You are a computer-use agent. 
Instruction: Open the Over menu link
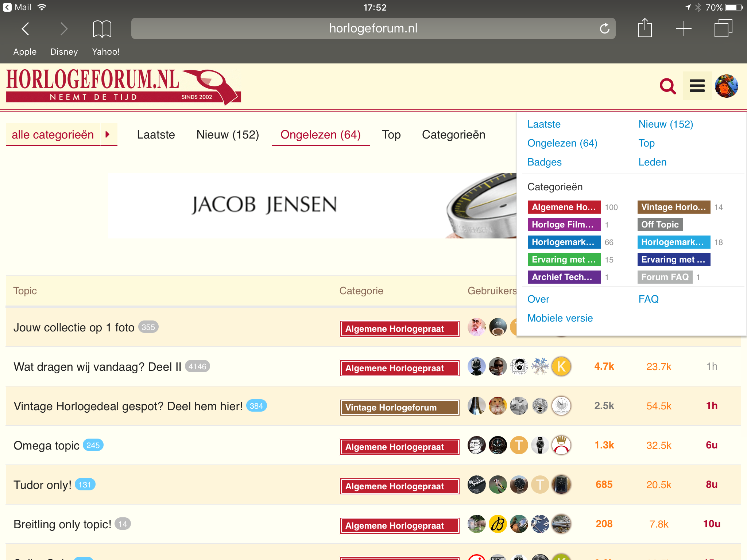pos(538,299)
